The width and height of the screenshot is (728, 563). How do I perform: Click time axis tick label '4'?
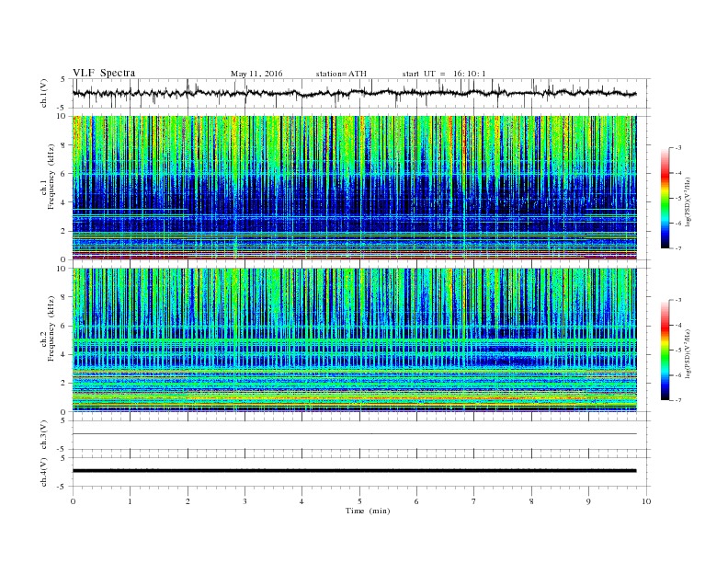[x=301, y=501]
